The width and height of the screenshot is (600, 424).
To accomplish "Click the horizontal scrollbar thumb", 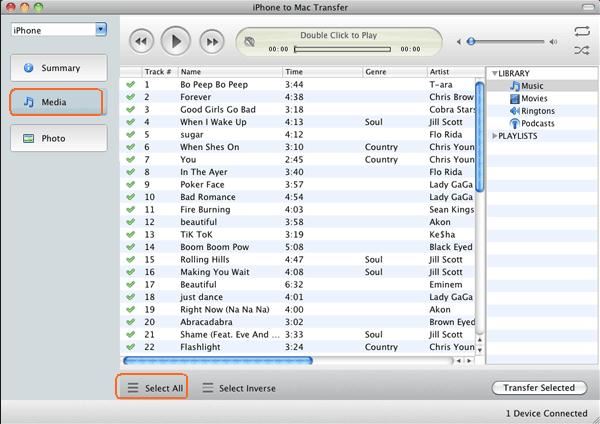I will pyautogui.click(x=218, y=360).
